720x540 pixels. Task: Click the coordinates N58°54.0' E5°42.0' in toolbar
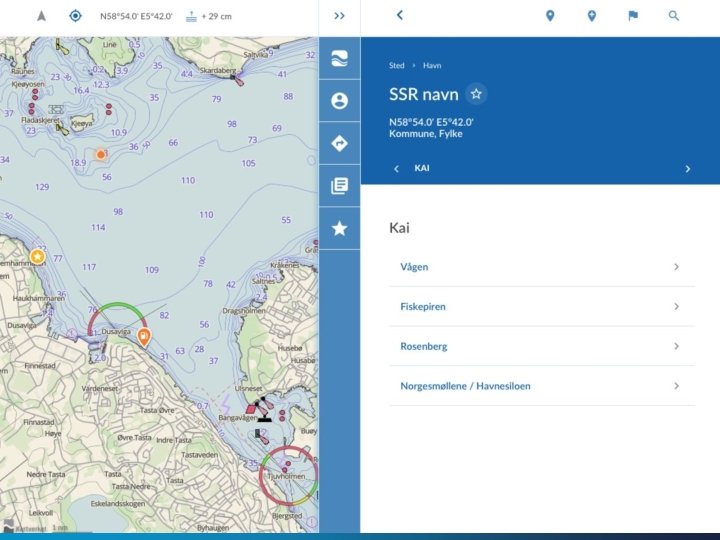click(136, 17)
